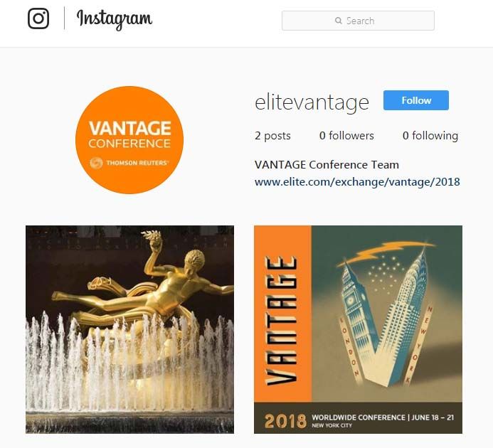Click the 2018 Worldwide Conference banner on the poster
The width and height of the screenshot is (493, 448).
tap(358, 418)
